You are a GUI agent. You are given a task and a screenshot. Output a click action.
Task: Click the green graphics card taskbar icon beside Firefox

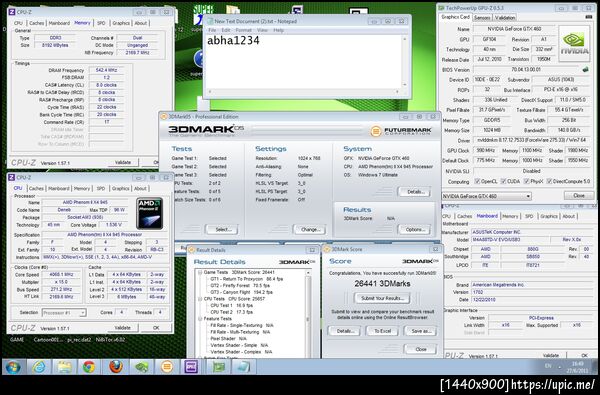tap(142, 367)
